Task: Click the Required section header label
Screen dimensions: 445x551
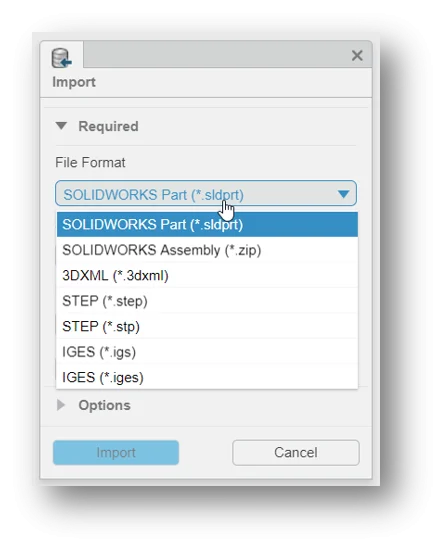Action: (x=108, y=126)
